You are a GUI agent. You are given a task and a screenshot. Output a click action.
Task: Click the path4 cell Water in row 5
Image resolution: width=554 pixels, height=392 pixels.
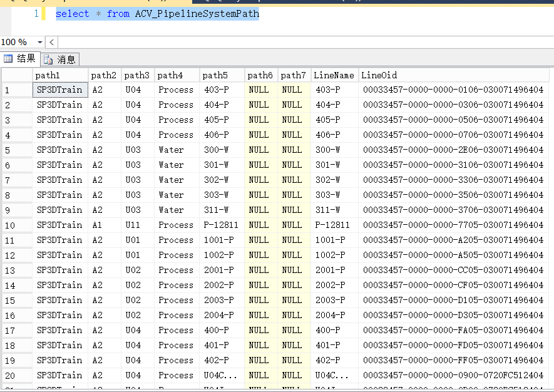[177, 150]
